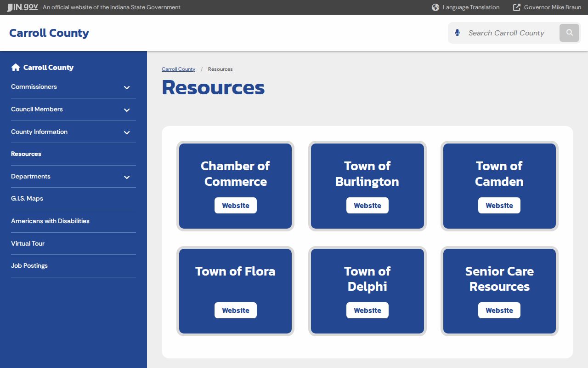Expand the County Information chevron

127,132
